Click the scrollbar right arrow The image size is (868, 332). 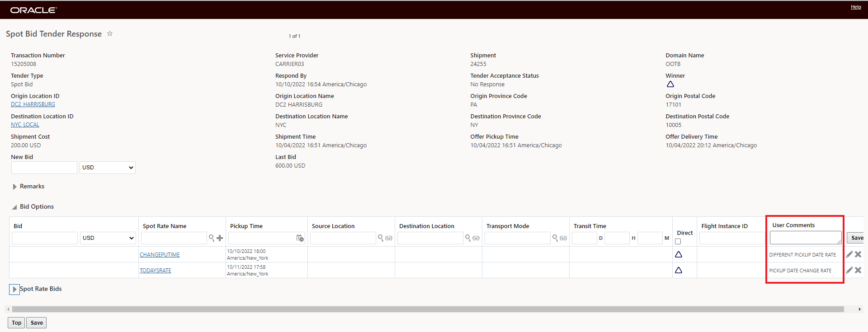859,309
